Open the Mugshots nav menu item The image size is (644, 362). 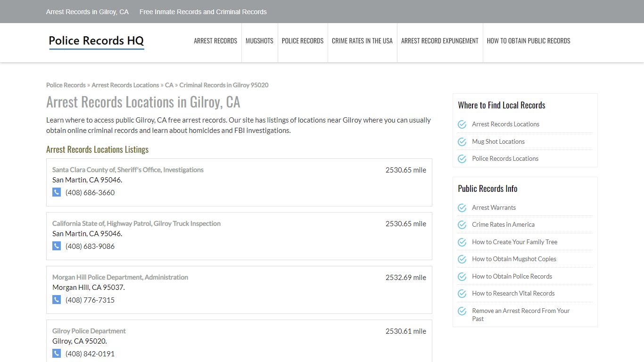coord(259,41)
